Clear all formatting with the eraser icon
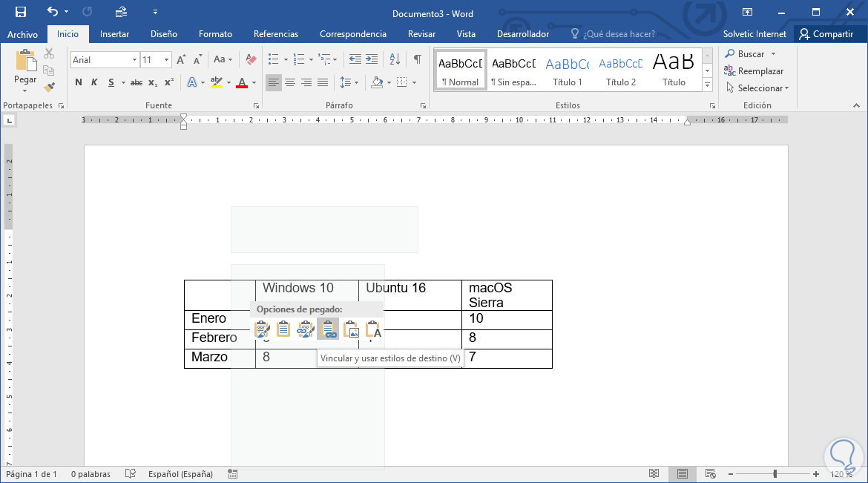Screen dimensions: 868x483 [x=251, y=60]
